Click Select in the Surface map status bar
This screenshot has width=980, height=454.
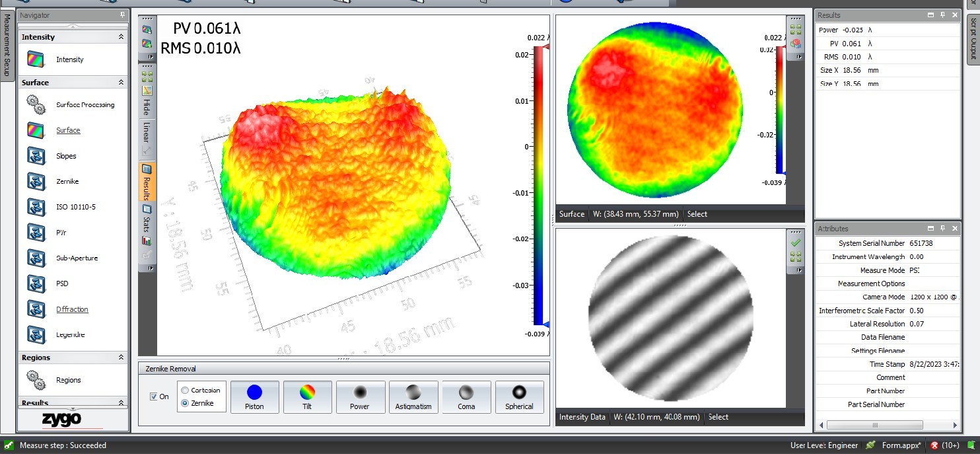pos(697,213)
